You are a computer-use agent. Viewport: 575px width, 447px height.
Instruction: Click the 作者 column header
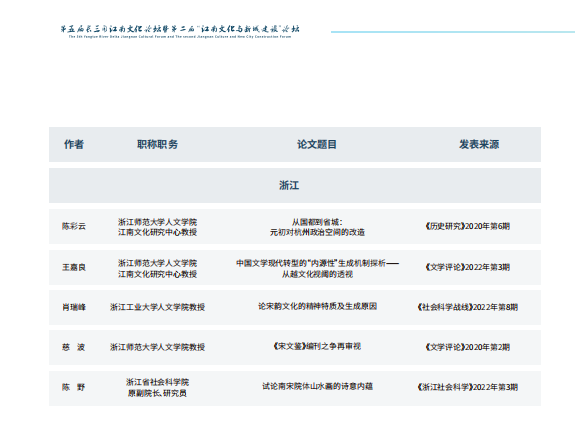74,144
